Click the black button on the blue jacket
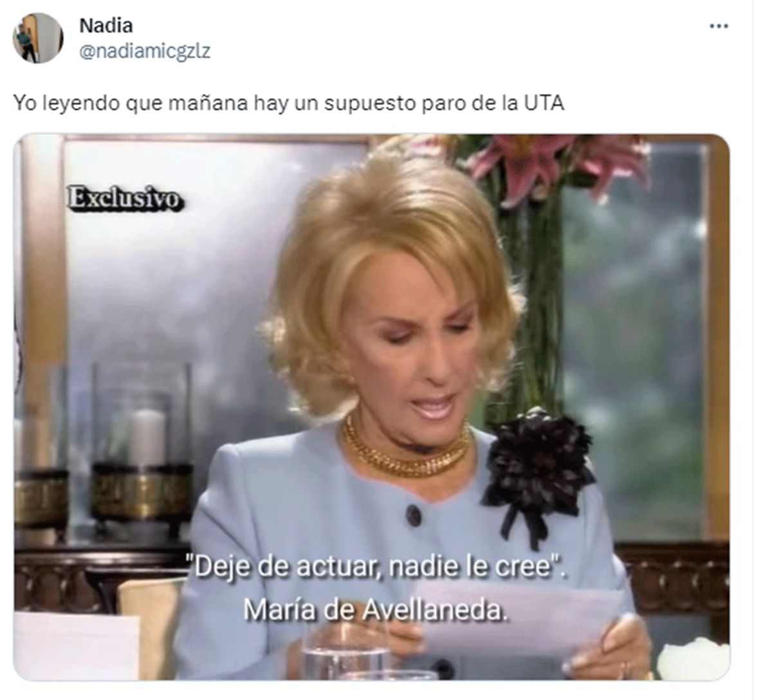The image size is (772, 700). [x=414, y=515]
